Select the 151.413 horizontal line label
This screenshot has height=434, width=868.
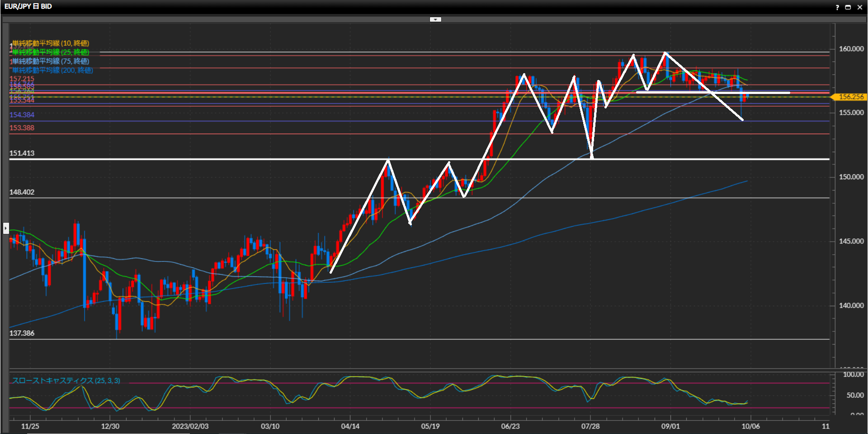click(22, 154)
